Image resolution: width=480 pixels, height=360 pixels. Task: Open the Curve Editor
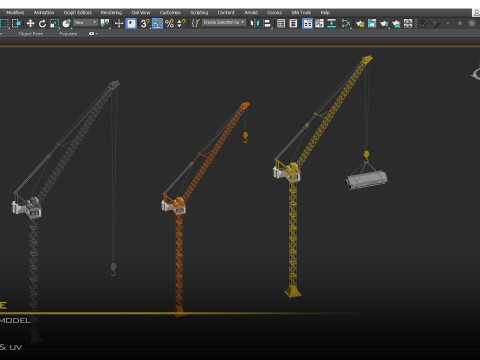pos(319,23)
